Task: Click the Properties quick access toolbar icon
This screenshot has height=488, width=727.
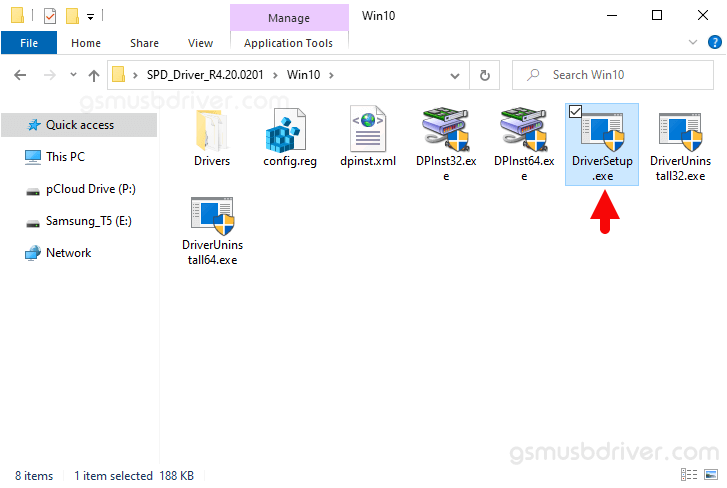Action: (50, 16)
